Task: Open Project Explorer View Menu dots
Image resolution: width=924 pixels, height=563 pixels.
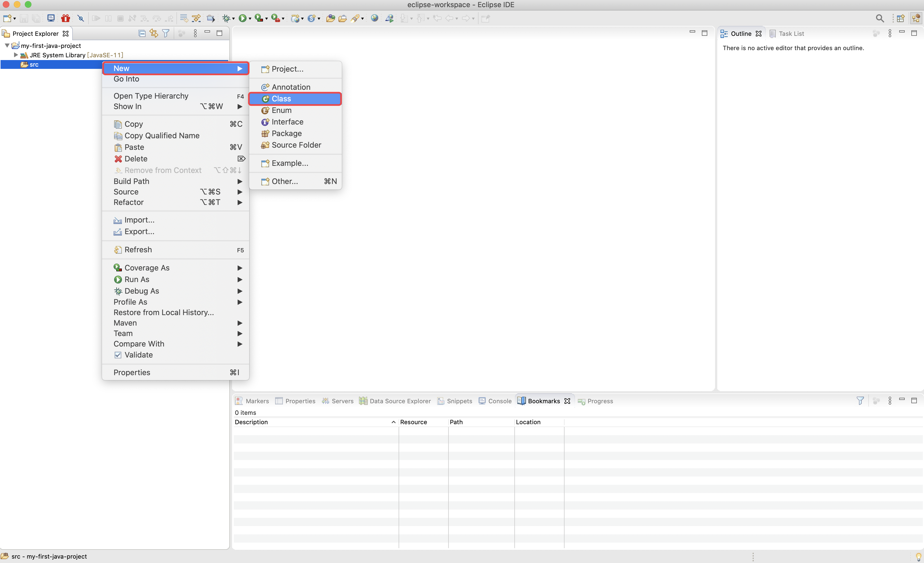Action: [195, 33]
